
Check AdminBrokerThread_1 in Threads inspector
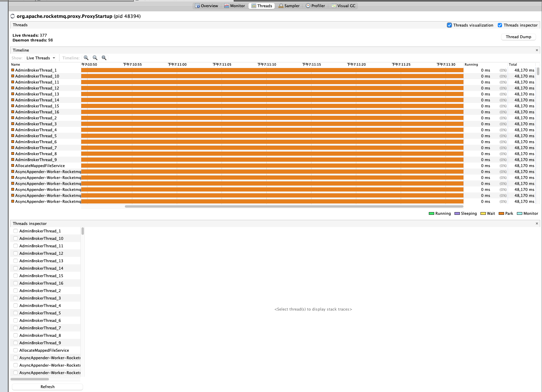click(x=16, y=231)
